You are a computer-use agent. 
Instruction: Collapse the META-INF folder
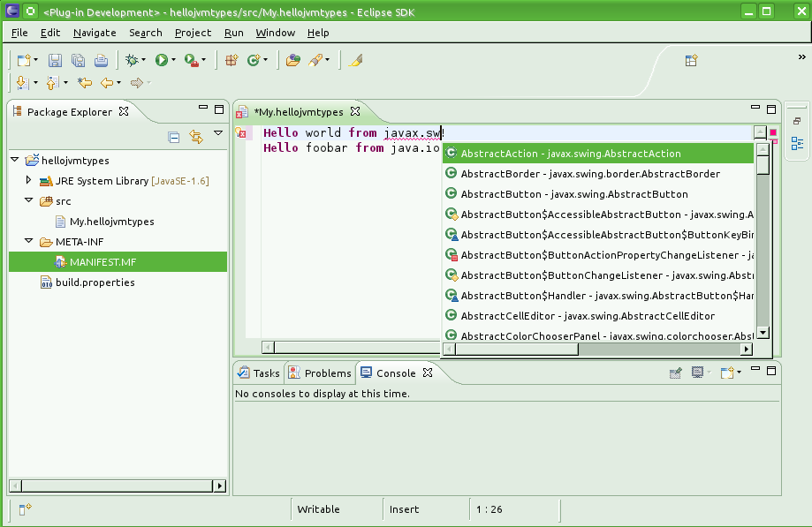tap(28, 241)
